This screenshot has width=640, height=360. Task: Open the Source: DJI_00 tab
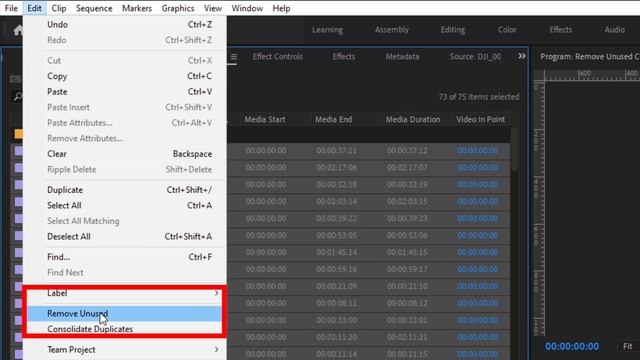[475, 57]
